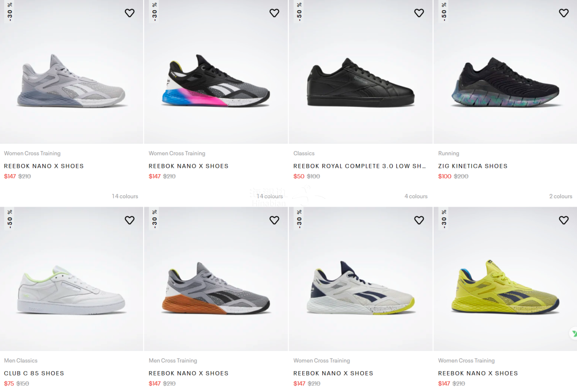Open the black leather Royal Complete image
The image size is (577, 392).
point(361,83)
